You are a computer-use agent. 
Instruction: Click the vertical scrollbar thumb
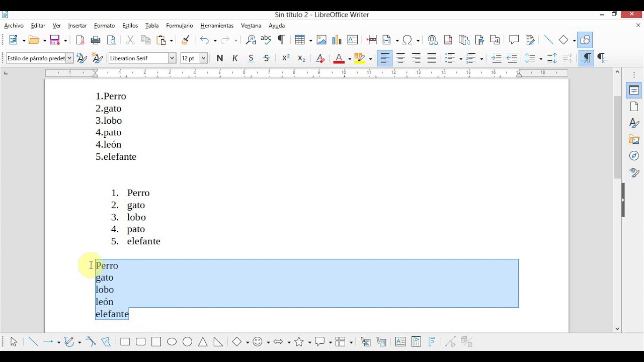point(617,137)
